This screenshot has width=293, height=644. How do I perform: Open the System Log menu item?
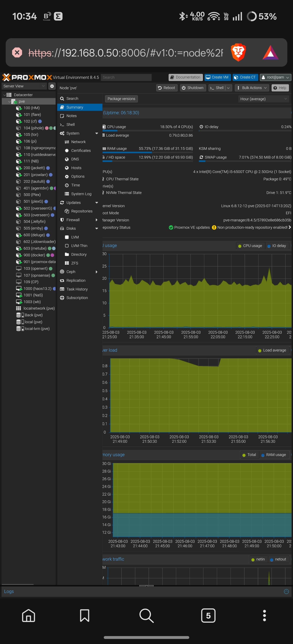click(80, 194)
